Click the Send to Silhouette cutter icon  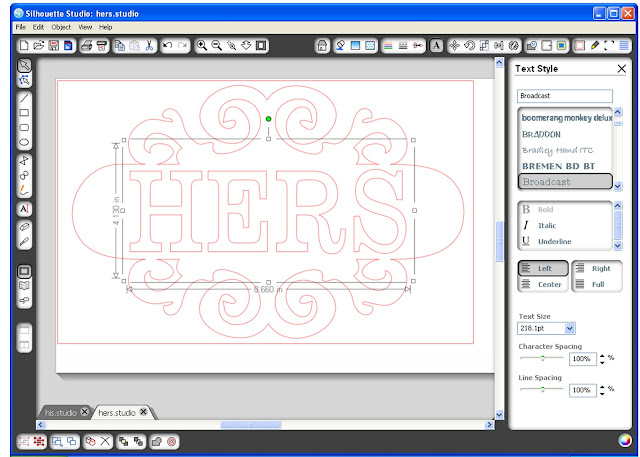click(102, 45)
